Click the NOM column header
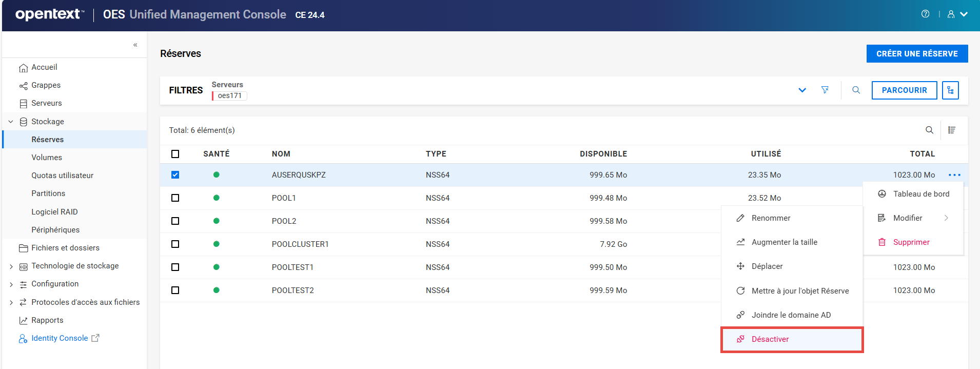Screen dimensions: 980x369 [x=281, y=154]
